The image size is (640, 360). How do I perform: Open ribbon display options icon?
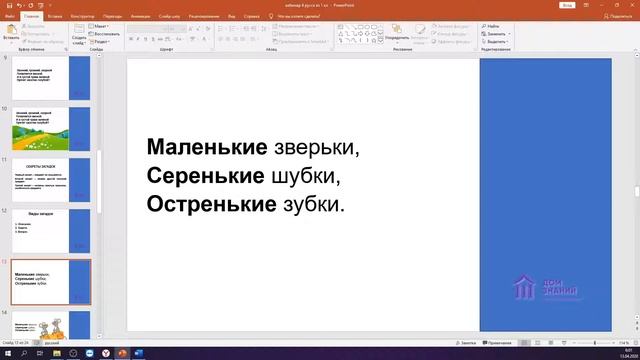click(x=586, y=5)
